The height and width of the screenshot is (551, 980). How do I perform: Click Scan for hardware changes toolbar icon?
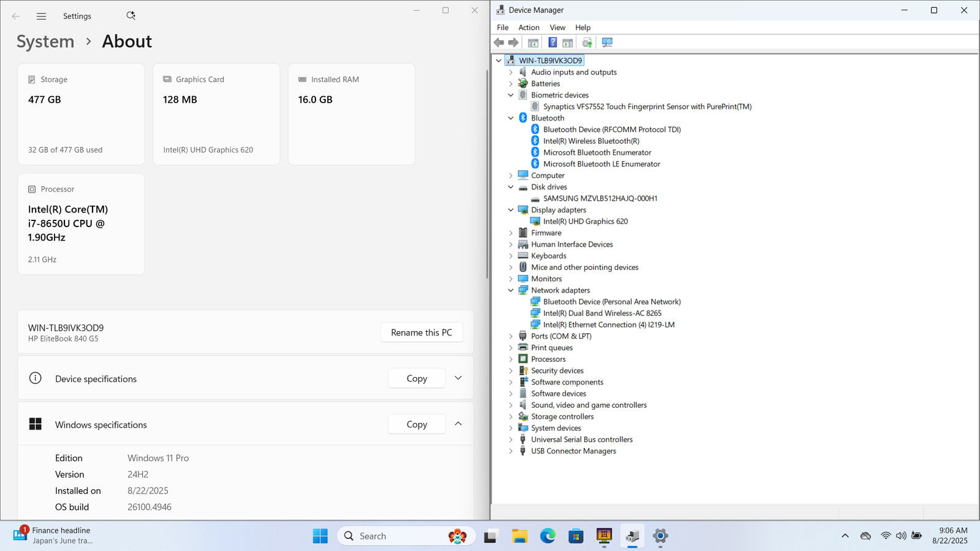click(607, 43)
